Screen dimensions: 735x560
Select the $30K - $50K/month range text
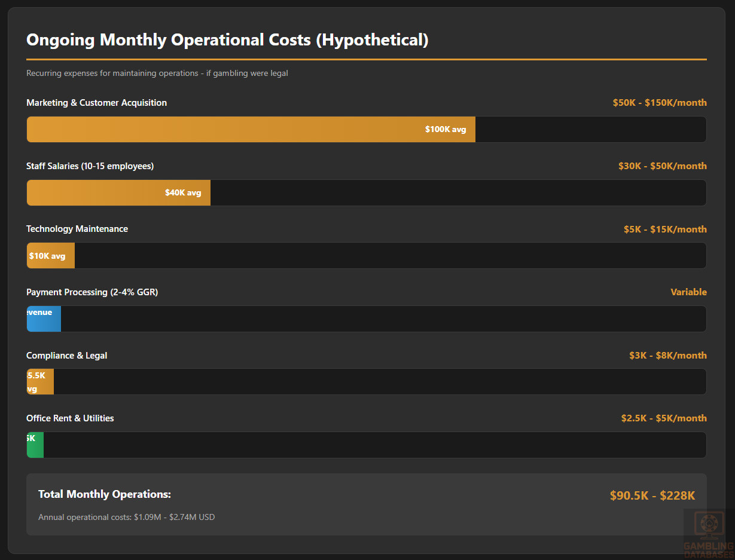pyautogui.click(x=662, y=166)
